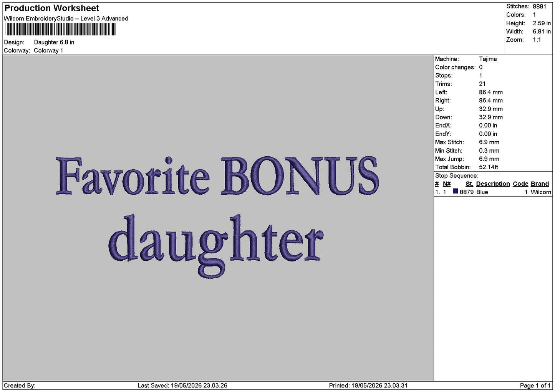Click the barcode image in the header
Screen dimensions: 555x392
[60, 30]
